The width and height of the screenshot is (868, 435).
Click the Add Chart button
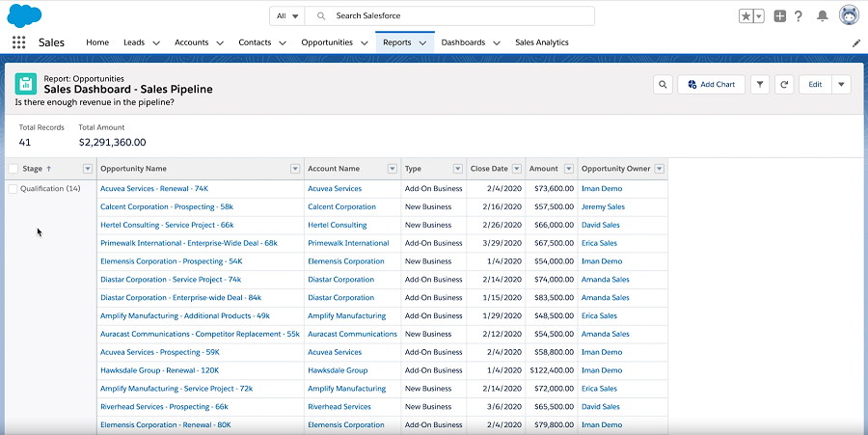[x=711, y=85]
